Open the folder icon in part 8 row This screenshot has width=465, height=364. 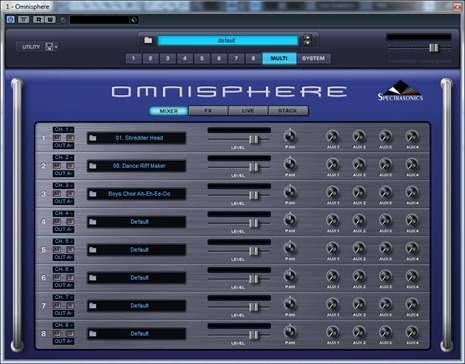[x=93, y=334]
